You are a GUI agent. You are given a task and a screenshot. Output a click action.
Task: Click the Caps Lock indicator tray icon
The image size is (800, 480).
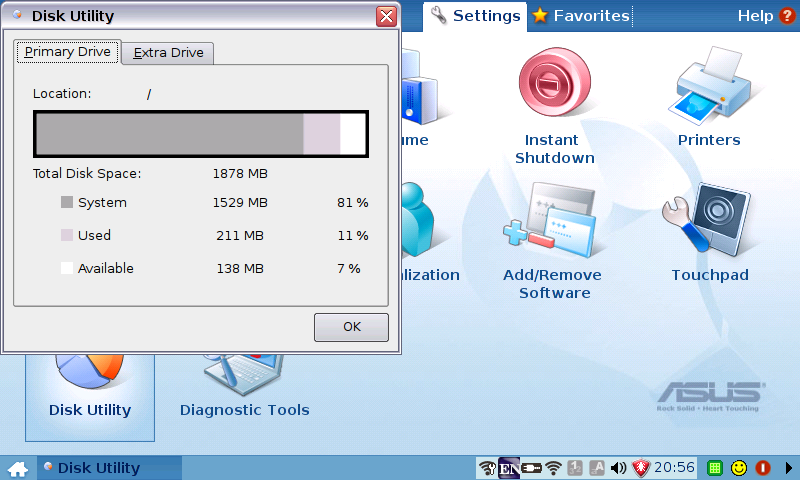pyautogui.click(x=597, y=468)
